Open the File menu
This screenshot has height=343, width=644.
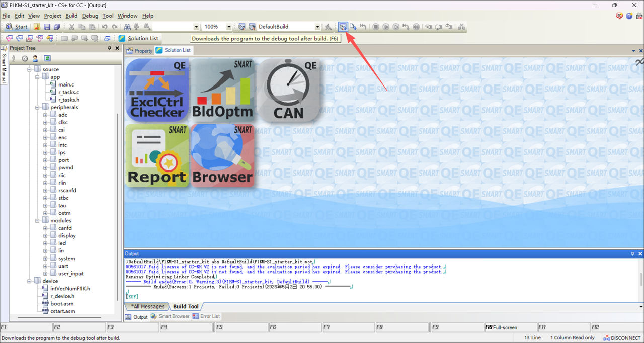pyautogui.click(x=6, y=16)
